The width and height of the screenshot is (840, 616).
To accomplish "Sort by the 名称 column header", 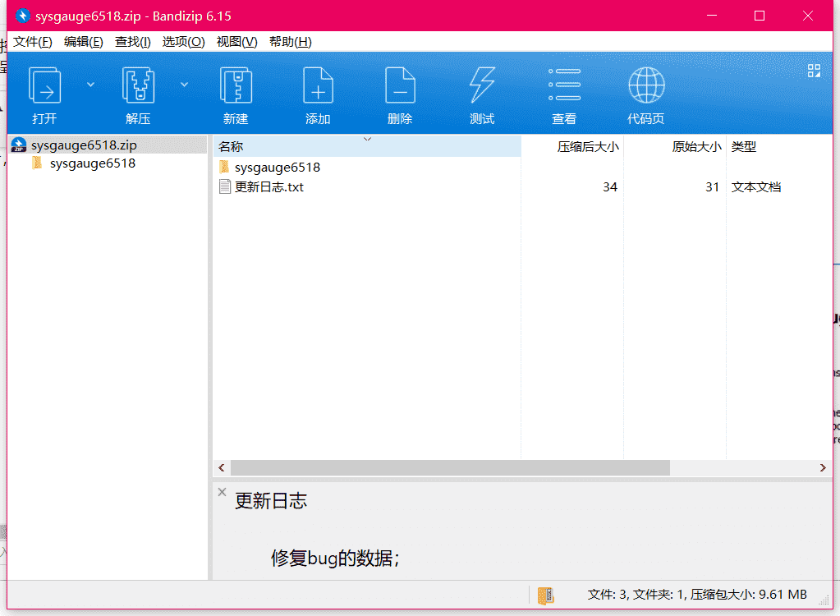I will [367, 146].
